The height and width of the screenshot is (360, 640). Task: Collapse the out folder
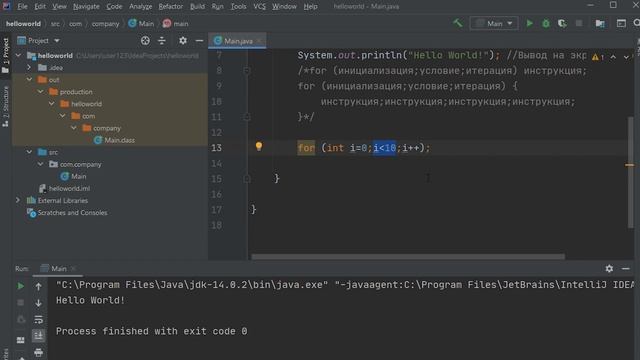click(29, 80)
